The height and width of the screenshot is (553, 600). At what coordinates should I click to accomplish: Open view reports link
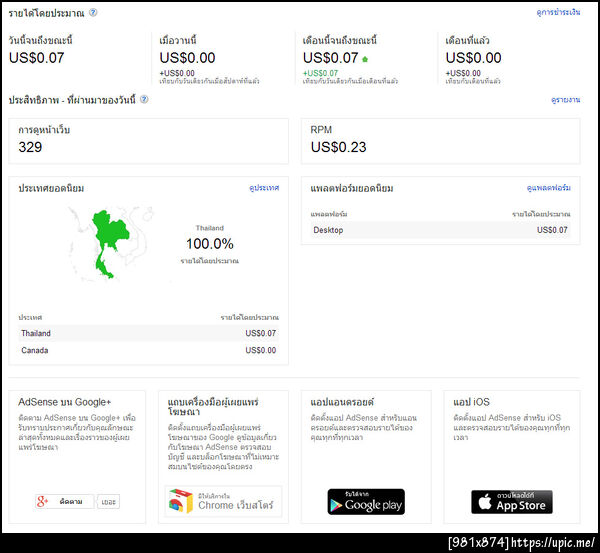click(566, 100)
